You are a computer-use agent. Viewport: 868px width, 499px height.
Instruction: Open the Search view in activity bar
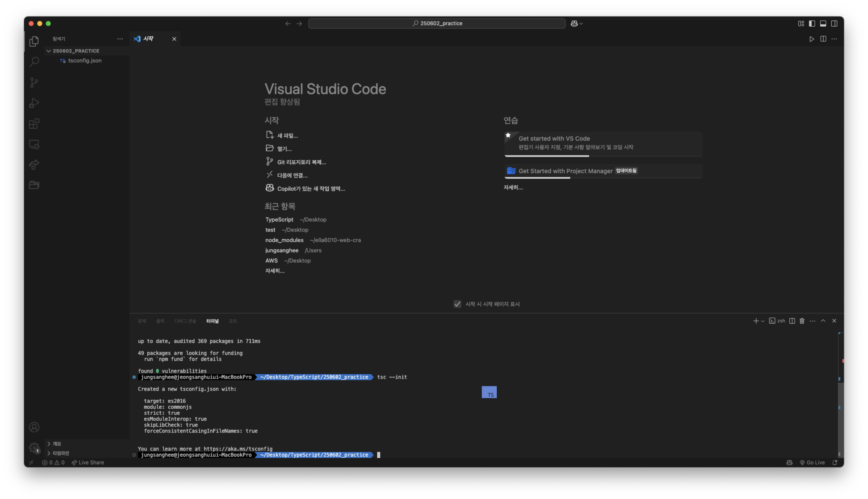[x=34, y=62]
